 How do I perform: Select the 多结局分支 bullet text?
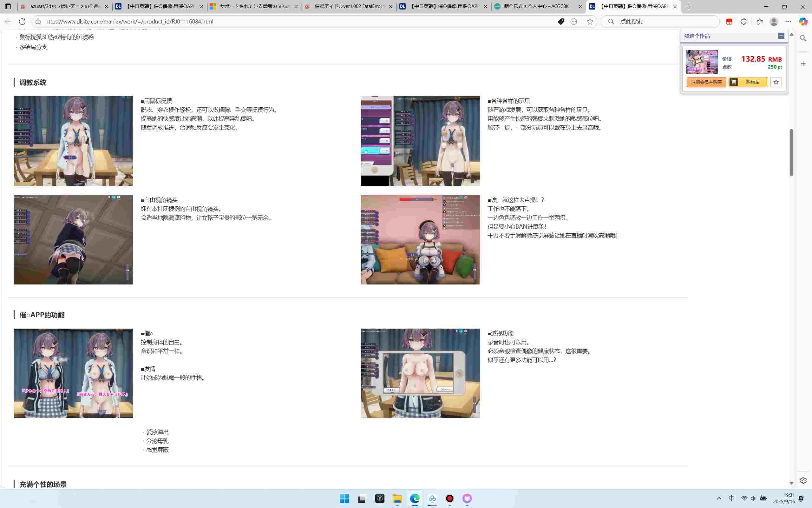33,47
